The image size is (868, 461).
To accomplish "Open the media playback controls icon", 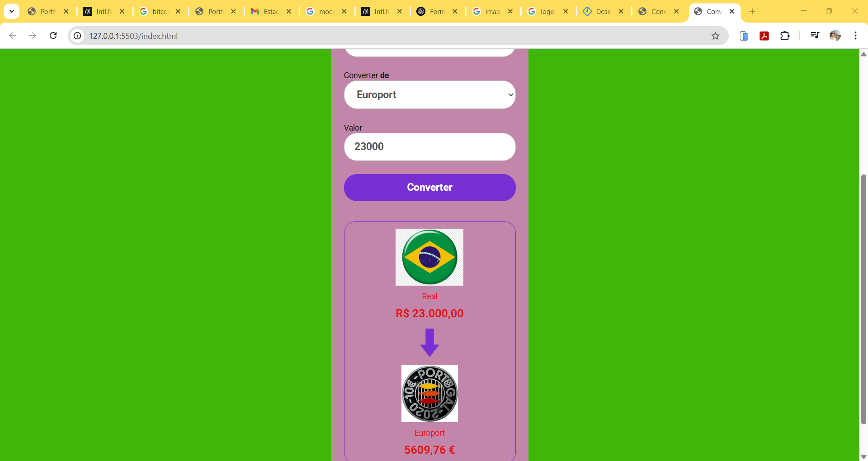I will coord(814,36).
